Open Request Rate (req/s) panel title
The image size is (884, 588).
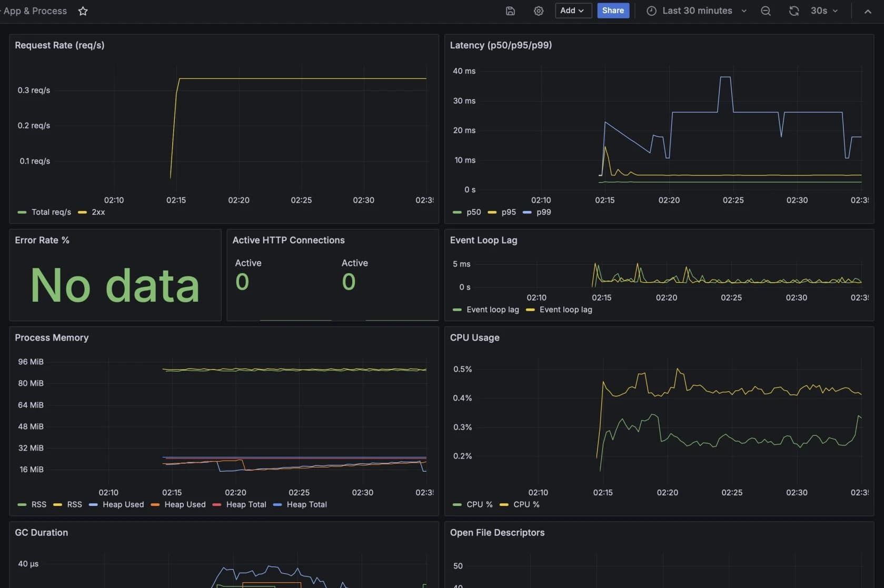[x=59, y=45]
